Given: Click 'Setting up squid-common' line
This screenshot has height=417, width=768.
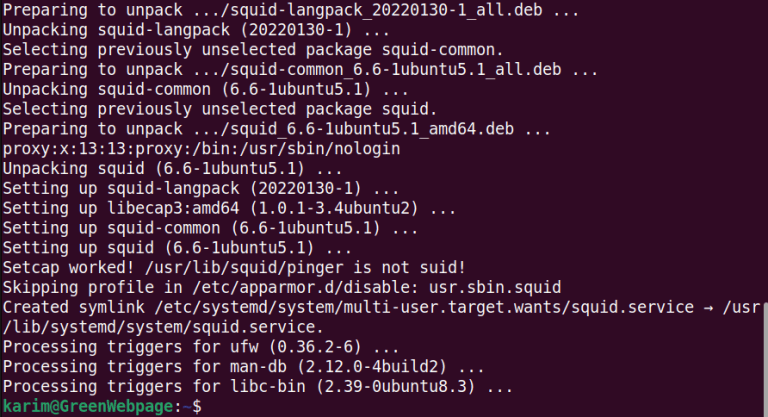Looking at the screenshot, I should pos(210,228).
